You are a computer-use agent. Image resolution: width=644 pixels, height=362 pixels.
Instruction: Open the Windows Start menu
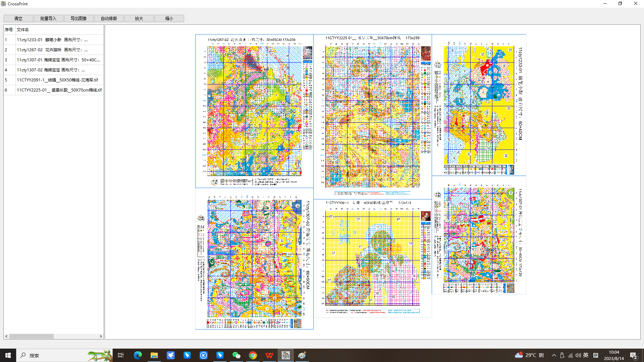8,355
